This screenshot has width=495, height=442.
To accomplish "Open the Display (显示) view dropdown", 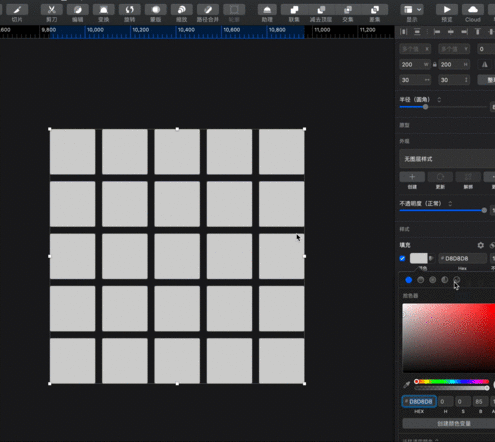I will click(x=412, y=10).
